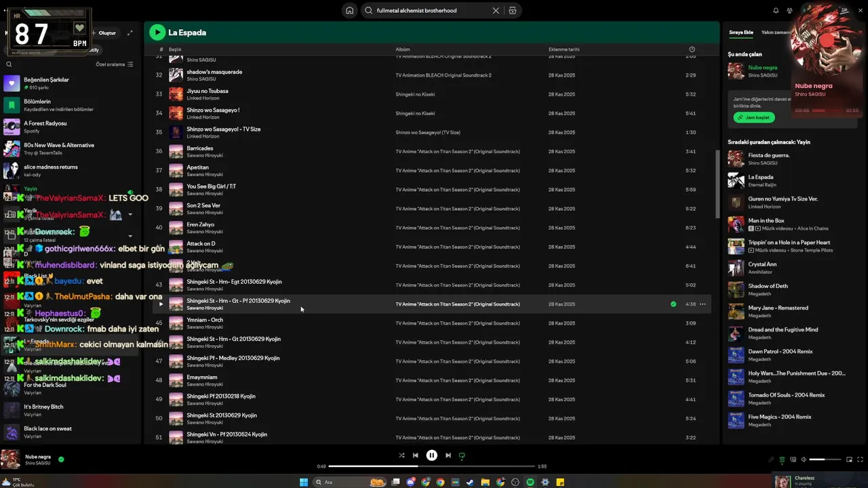
Task: Click the Linked Horizon artist link under Shinzo wo Sasageyo !
Action: [x=203, y=117]
